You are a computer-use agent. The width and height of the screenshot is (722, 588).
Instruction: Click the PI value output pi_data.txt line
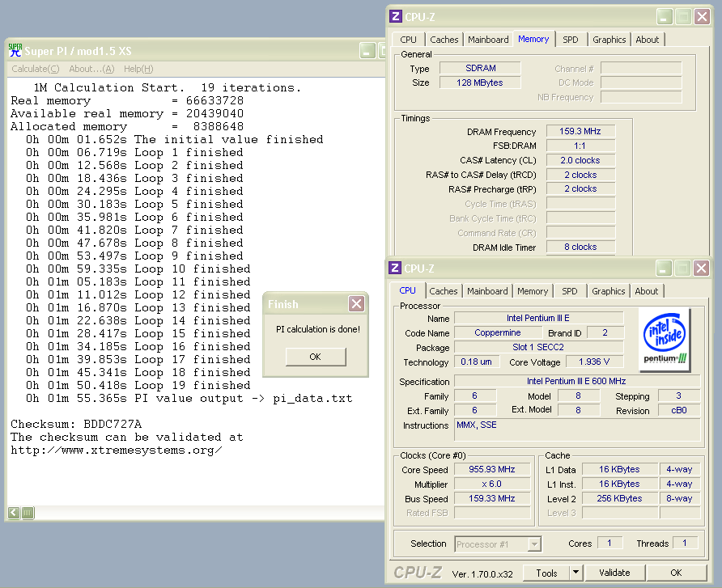[x=189, y=399]
